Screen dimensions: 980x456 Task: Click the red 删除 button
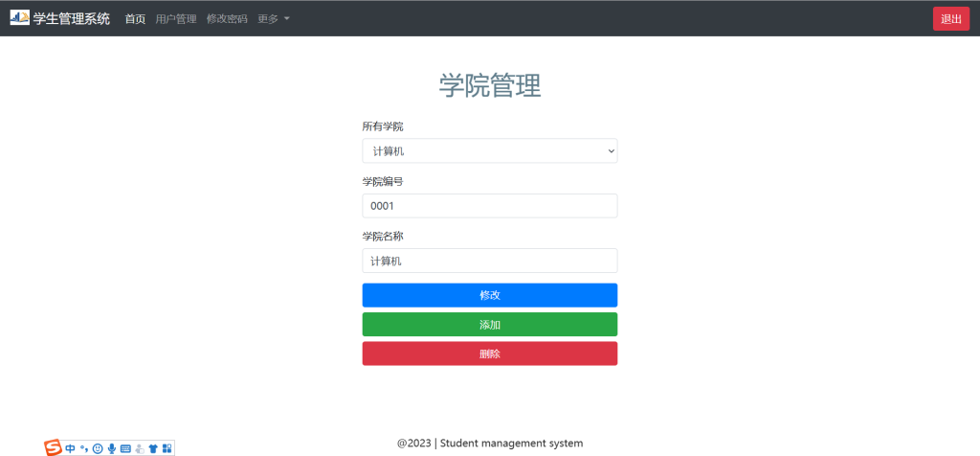[x=490, y=353]
